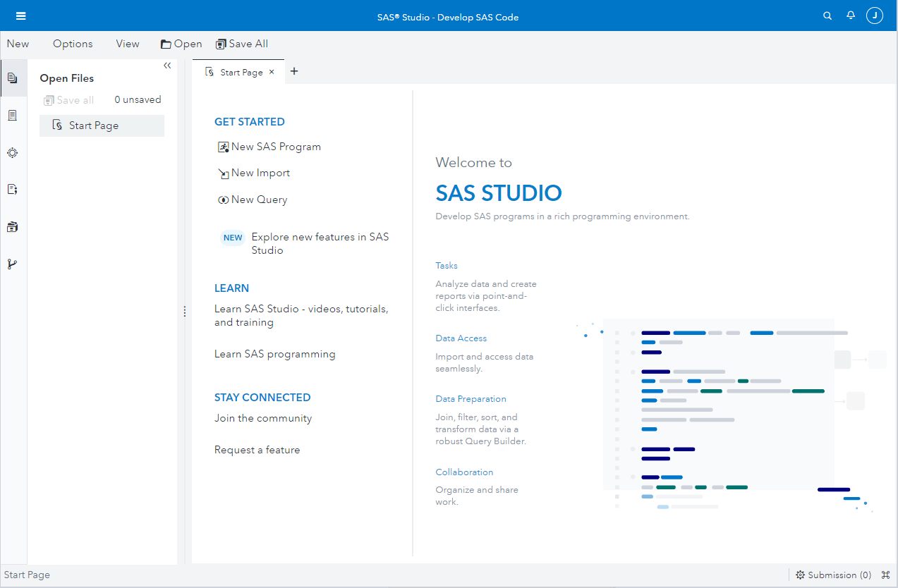Open the notifications bell
The width and height of the screenshot is (898, 588).
click(x=851, y=16)
